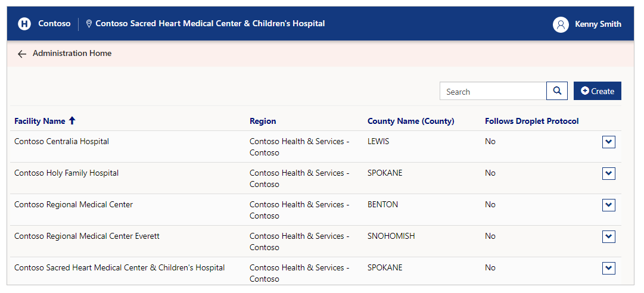Open dropdown for Contoso Regional Medical Center Everett
This screenshot has height=293, width=644.
tap(609, 237)
